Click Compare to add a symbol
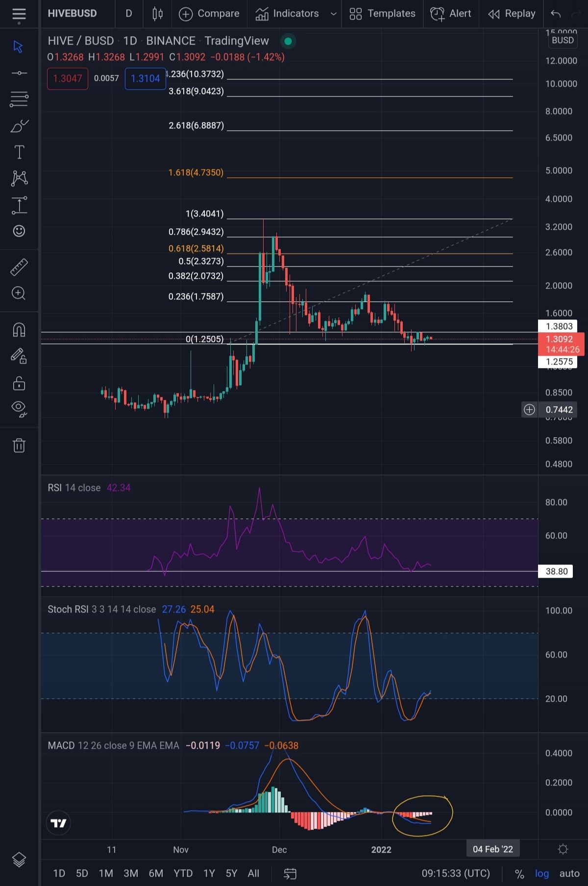Image resolution: width=588 pixels, height=886 pixels. pyautogui.click(x=209, y=14)
